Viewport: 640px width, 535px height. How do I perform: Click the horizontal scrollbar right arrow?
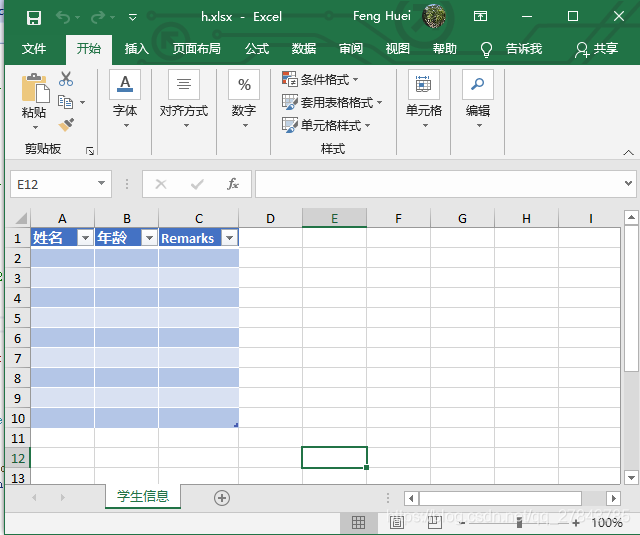coord(613,498)
